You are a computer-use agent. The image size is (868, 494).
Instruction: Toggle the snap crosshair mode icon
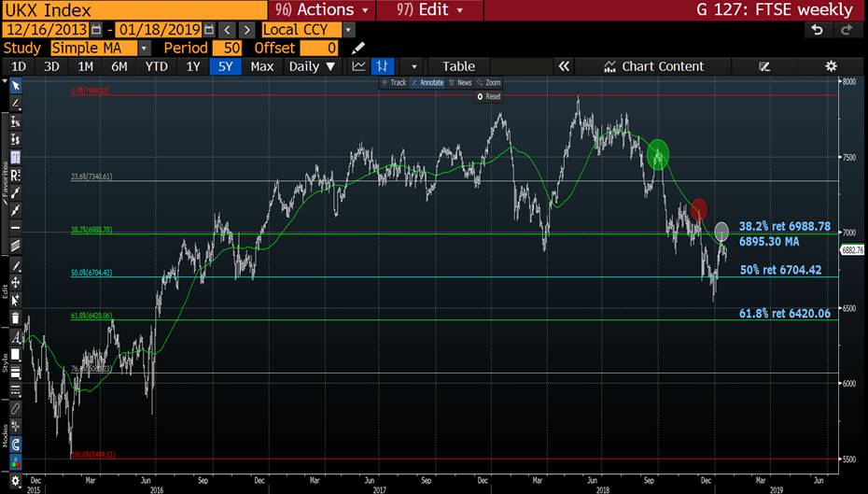16,427
